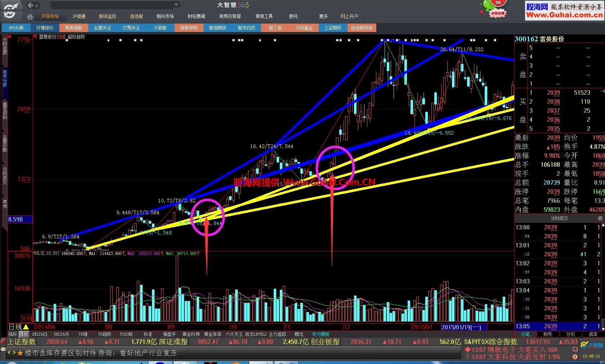
Task: Select the 自选股研报 toolbar button
Action: (362, 28)
